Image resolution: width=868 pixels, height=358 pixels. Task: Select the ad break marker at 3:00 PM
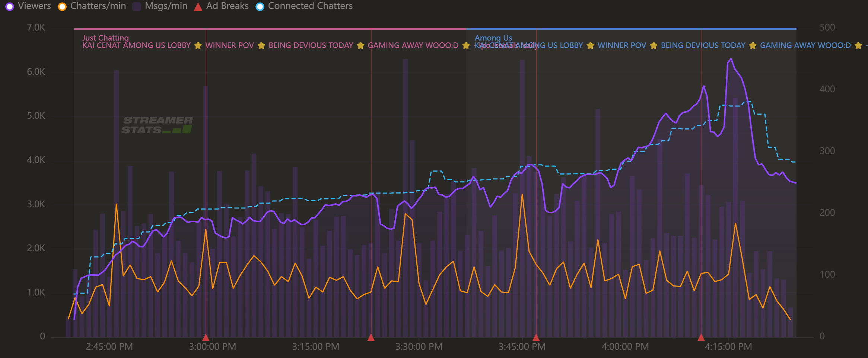206,338
